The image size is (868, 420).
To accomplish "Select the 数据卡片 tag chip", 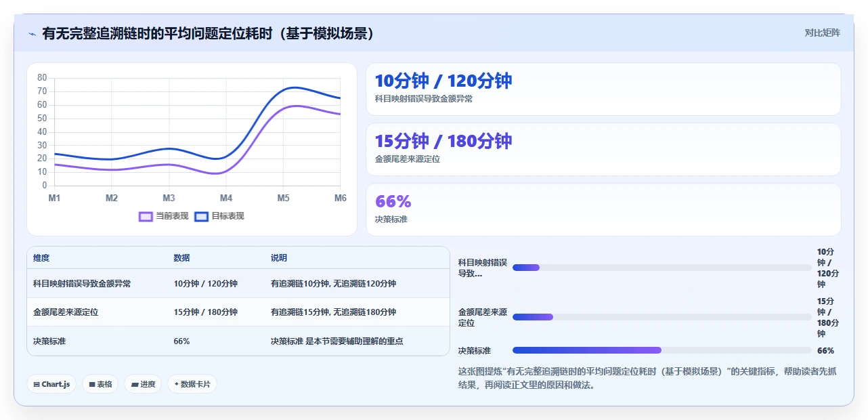I will tap(192, 384).
